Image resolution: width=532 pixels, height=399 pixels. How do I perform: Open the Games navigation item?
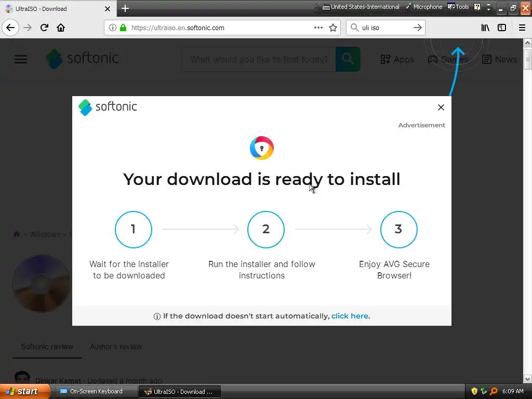tap(447, 59)
